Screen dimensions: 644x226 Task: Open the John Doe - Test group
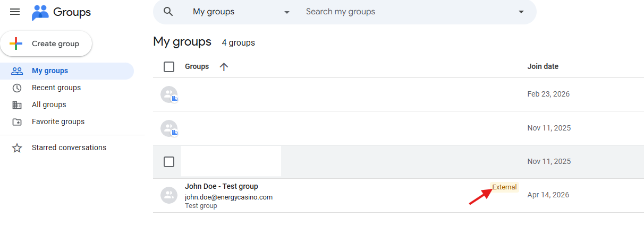coord(222,186)
